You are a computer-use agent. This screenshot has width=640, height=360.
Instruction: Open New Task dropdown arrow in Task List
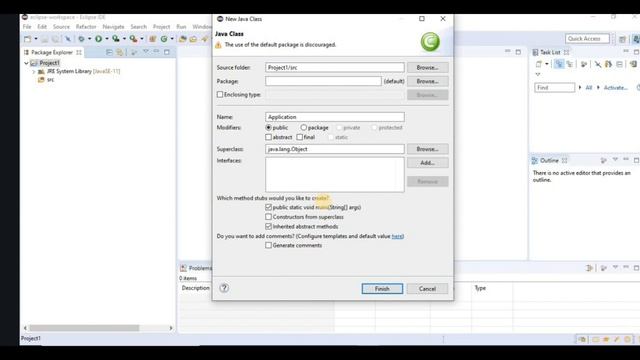[547, 64]
